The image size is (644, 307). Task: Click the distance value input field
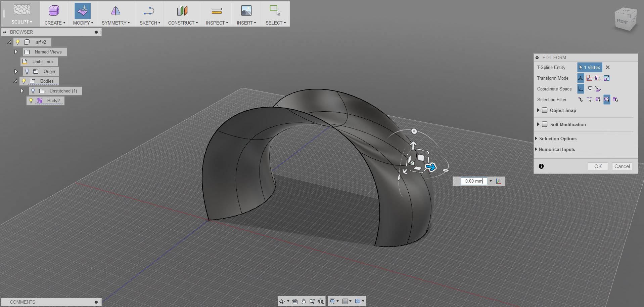point(473,181)
